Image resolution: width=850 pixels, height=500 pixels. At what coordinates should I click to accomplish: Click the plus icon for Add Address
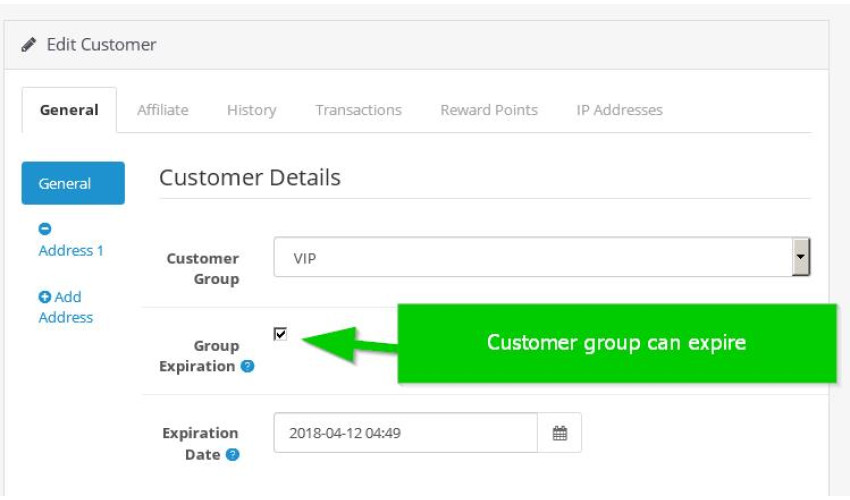point(44,297)
